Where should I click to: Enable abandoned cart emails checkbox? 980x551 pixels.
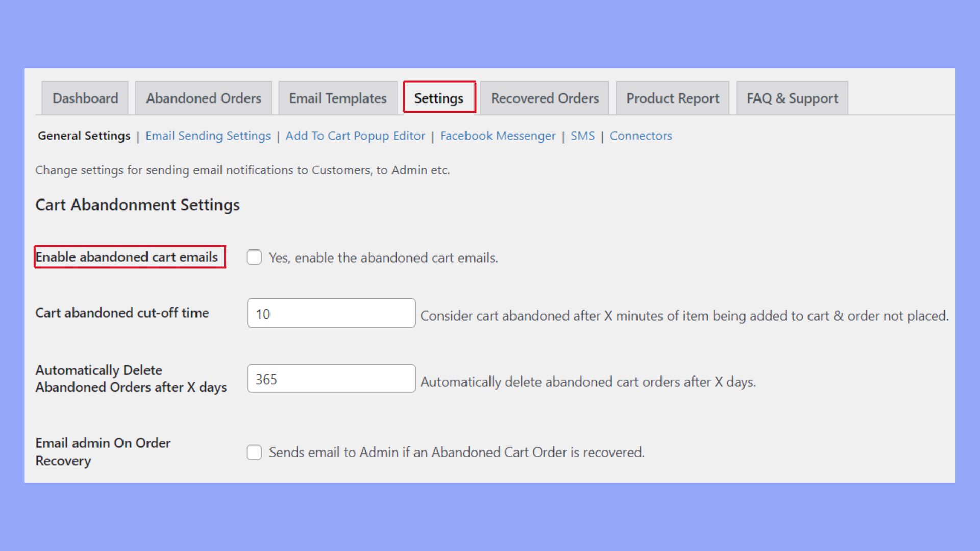[254, 258]
